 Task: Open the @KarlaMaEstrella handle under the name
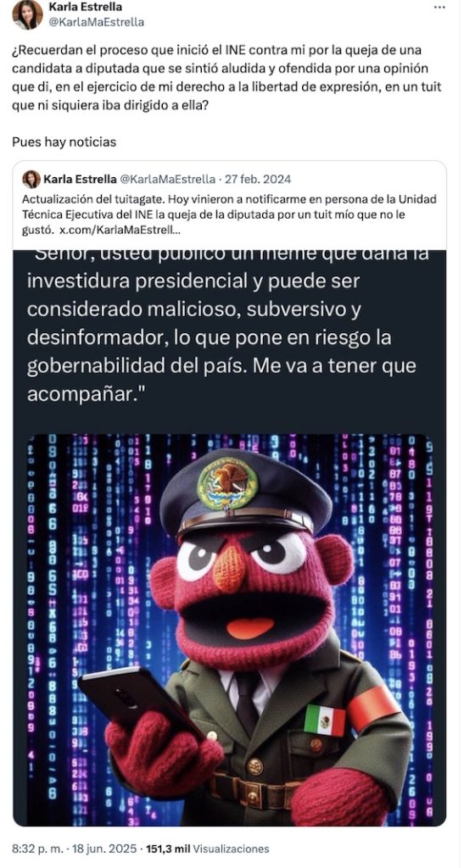click(x=97, y=22)
